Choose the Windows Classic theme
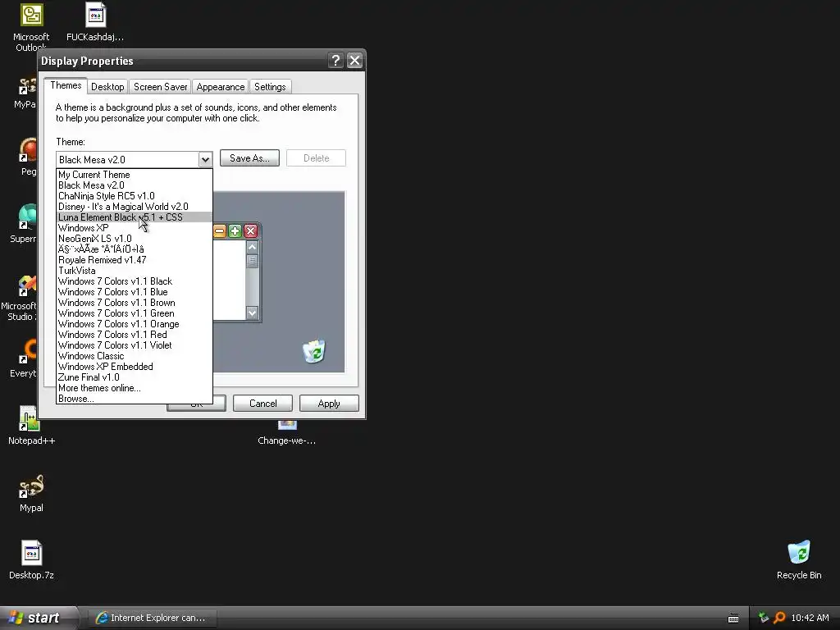Screen dimensions: 840x630 coord(135,356)
